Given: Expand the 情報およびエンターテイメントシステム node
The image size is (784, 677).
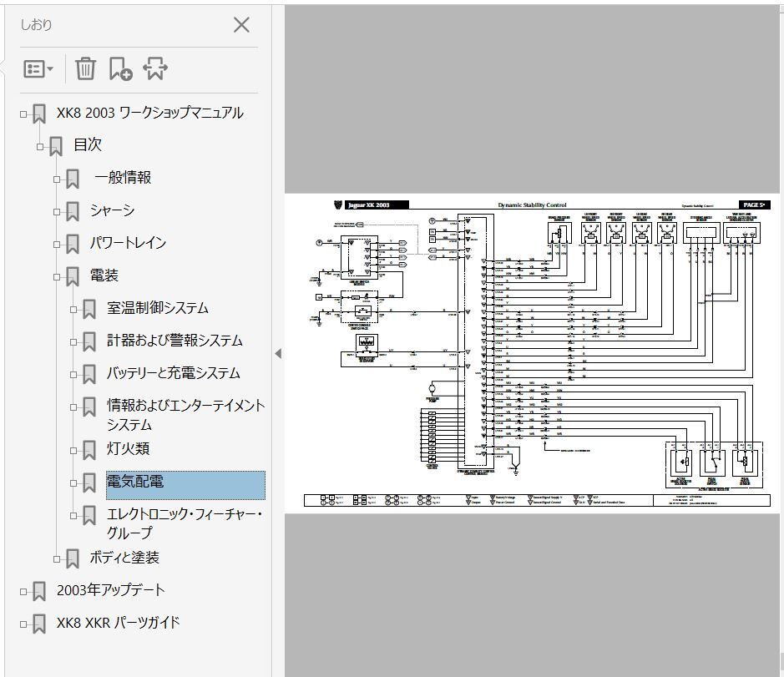Looking at the screenshot, I should 73,407.
